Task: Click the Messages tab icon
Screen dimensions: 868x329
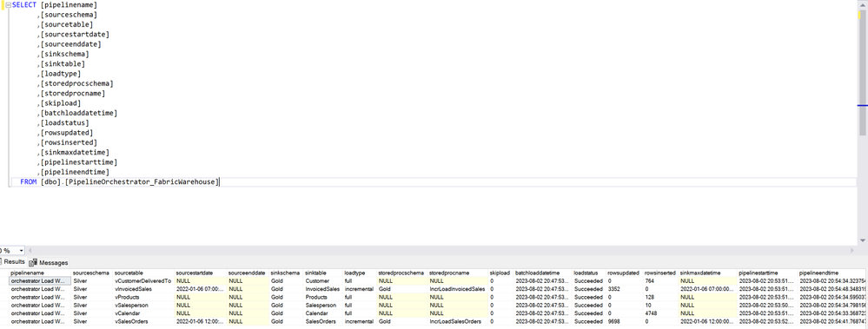Action: pyautogui.click(x=33, y=263)
